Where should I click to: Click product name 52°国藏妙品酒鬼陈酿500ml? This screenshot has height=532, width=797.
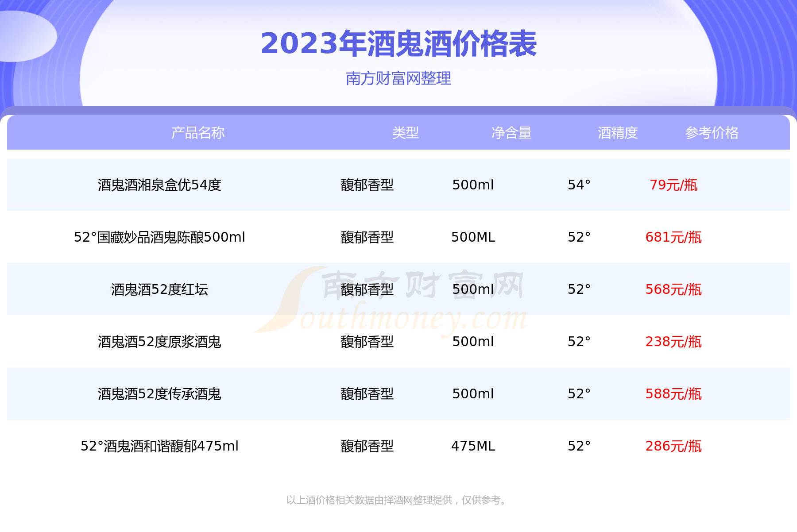(159, 237)
